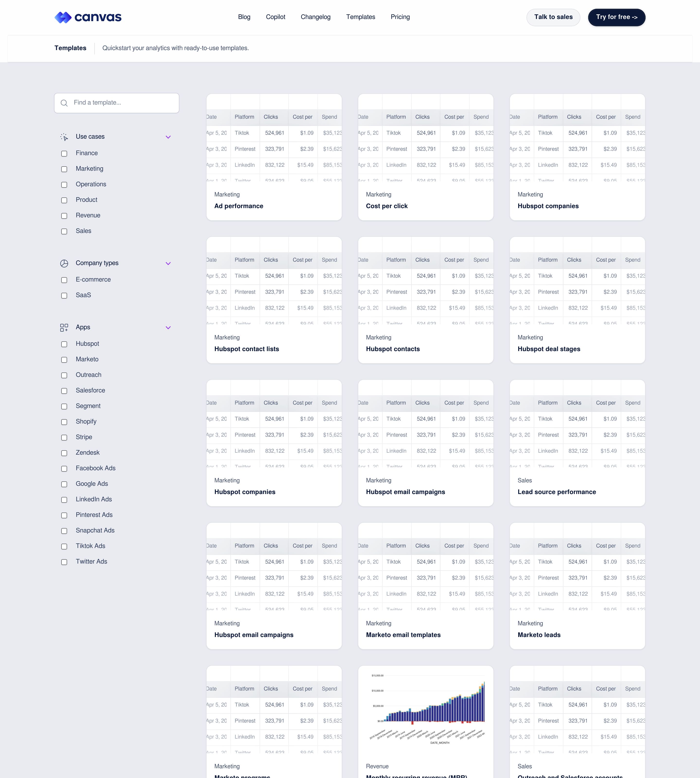Check the Sales use case
Image resolution: width=700 pixels, height=778 pixels.
(x=64, y=232)
